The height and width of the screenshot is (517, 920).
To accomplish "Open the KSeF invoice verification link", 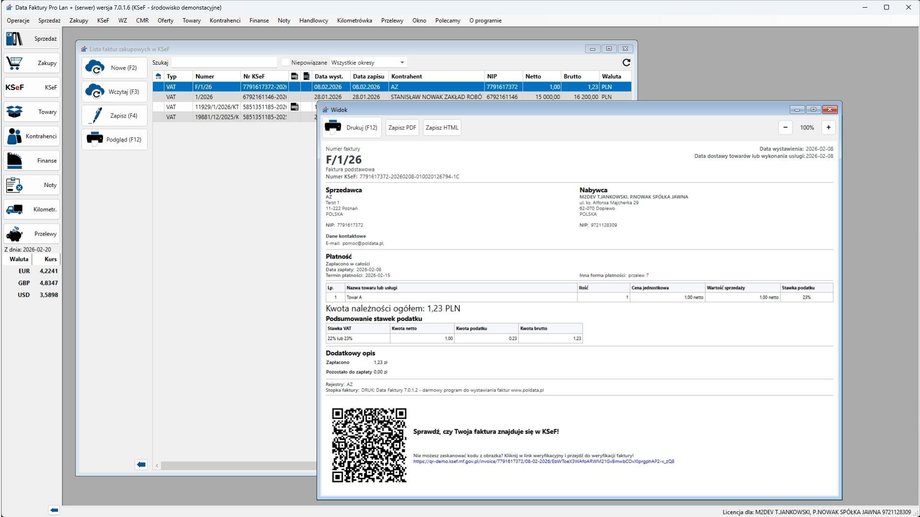I will 543,462.
